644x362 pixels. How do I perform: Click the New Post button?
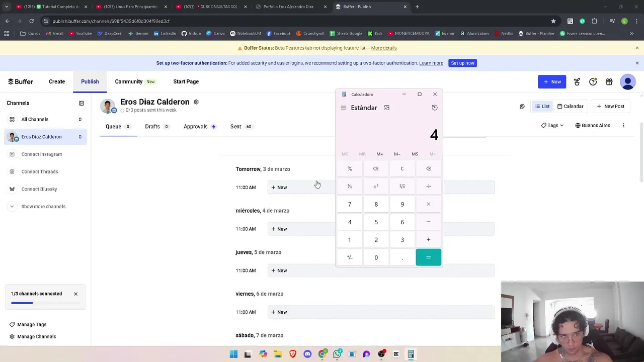point(610,106)
